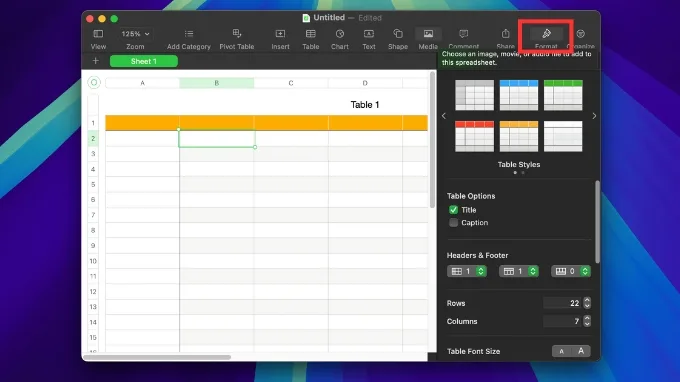Viewport: 680px width, 382px height.
Task: Click the Untitled document title
Action: point(329,18)
